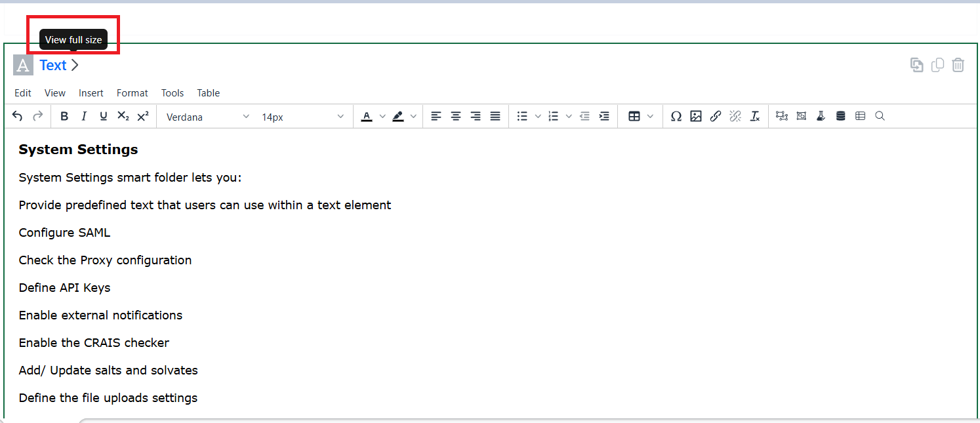The width and height of the screenshot is (980, 423).
Task: Open the Verdana font family dropdown
Action: pyautogui.click(x=207, y=117)
